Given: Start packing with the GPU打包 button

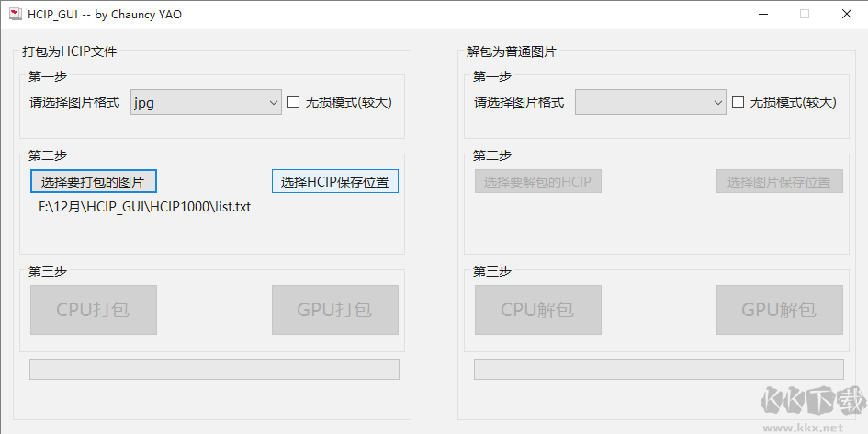Looking at the screenshot, I should click(x=334, y=310).
